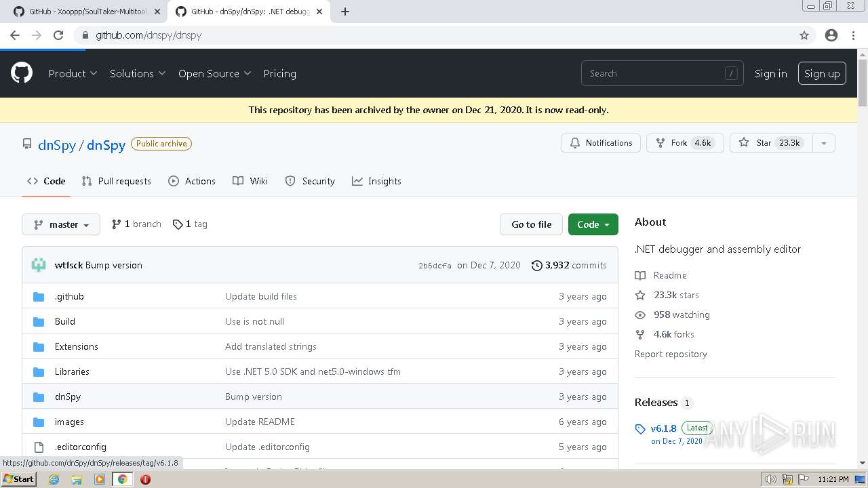Close the dnSpy GitHub tab
The height and width of the screenshot is (488, 868).
click(319, 12)
